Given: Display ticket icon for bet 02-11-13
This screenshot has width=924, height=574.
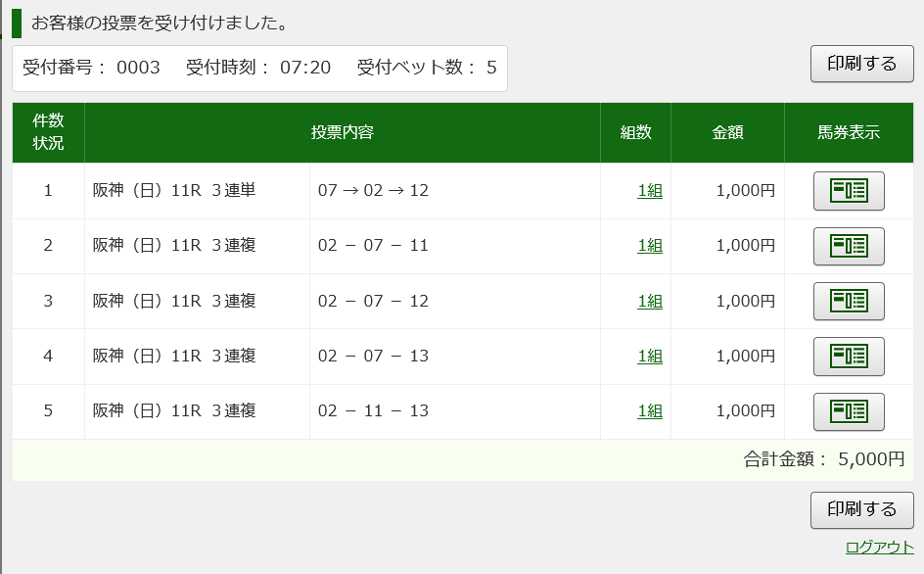Looking at the screenshot, I should tap(849, 411).
